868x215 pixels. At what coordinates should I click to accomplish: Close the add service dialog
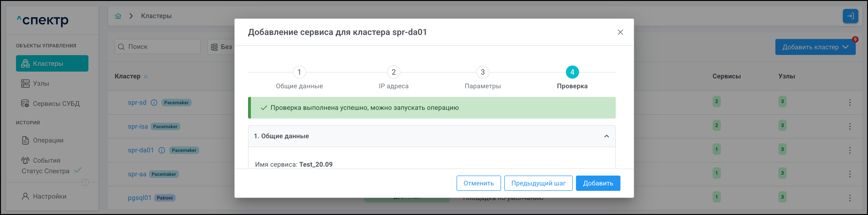[x=620, y=32]
